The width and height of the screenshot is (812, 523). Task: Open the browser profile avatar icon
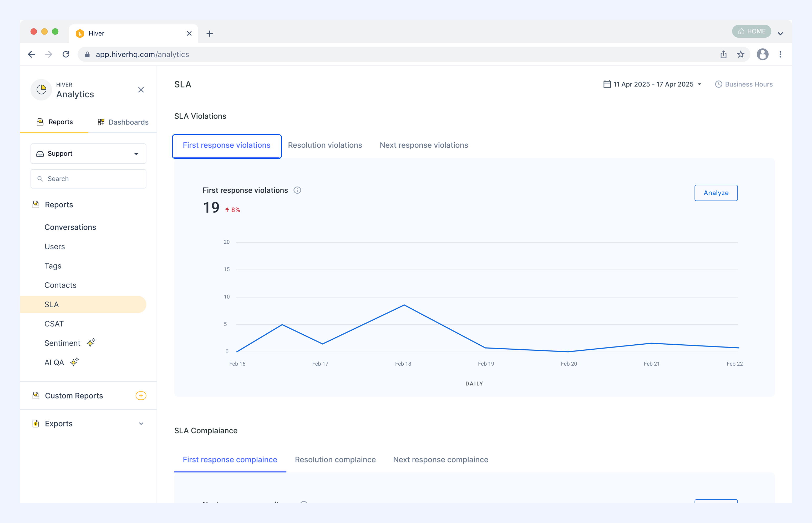coord(763,54)
